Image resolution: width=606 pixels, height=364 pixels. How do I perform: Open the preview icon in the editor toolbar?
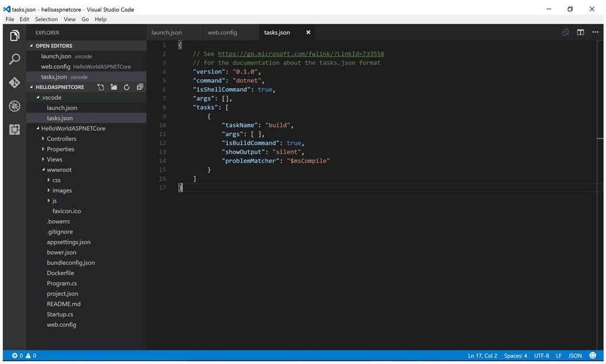coord(565,33)
